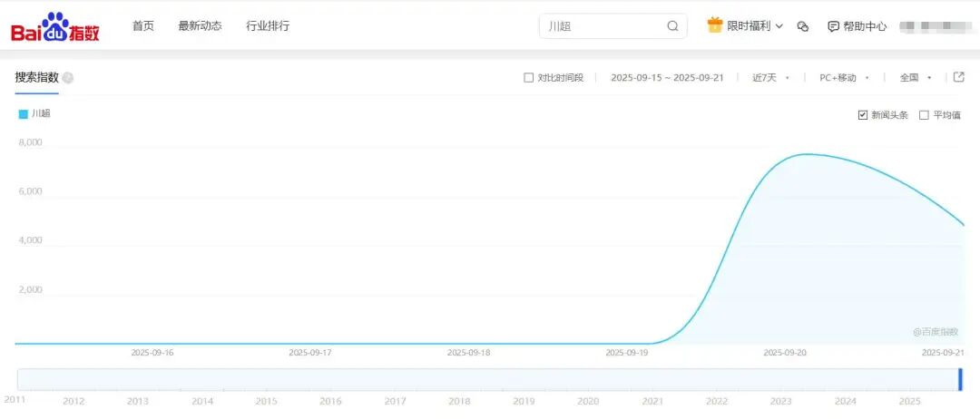The image size is (980, 419).
Task: Go to 首页 in the navigation
Action: (x=143, y=26)
